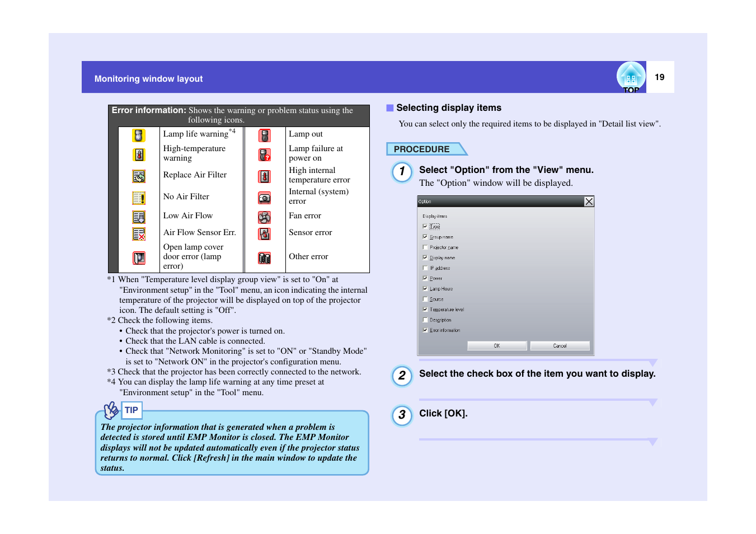
Task: Click the TIP pointing-hand icon
Action: point(111,410)
